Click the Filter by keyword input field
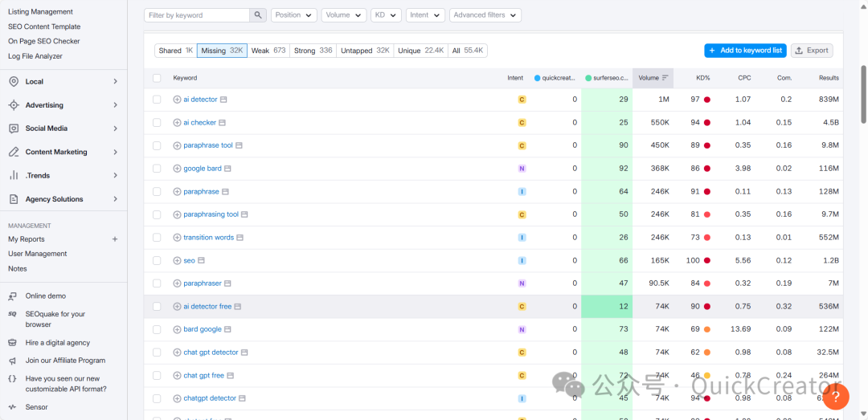 pos(197,15)
